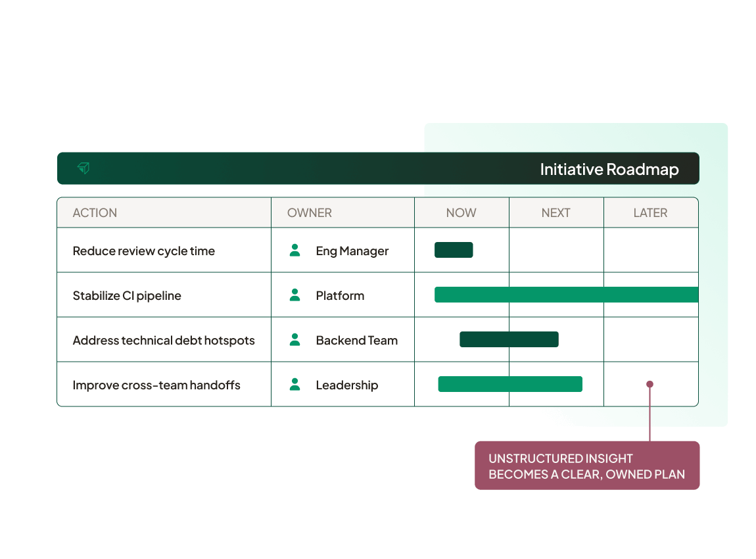Click the logo icon in the roadmap header
Viewport: 756px width, 559px height.
(x=83, y=168)
